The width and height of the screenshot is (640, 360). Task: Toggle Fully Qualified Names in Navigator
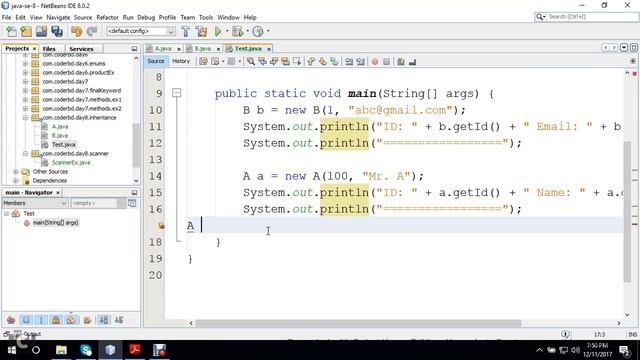click(x=87, y=320)
